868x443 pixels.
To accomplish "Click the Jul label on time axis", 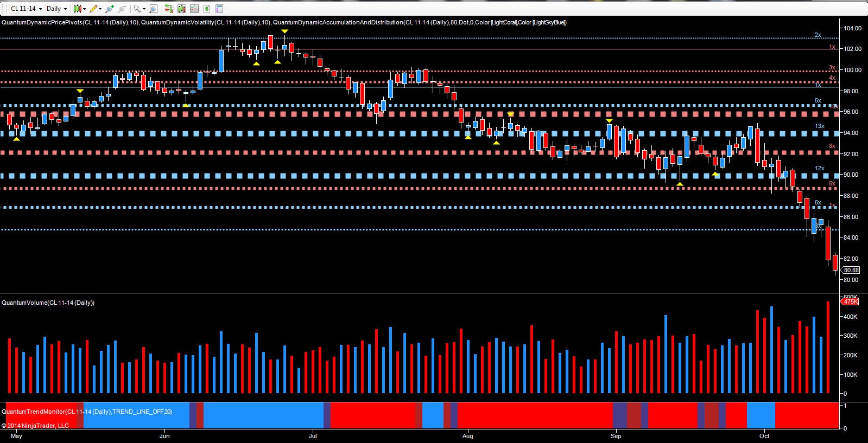I will (x=313, y=436).
